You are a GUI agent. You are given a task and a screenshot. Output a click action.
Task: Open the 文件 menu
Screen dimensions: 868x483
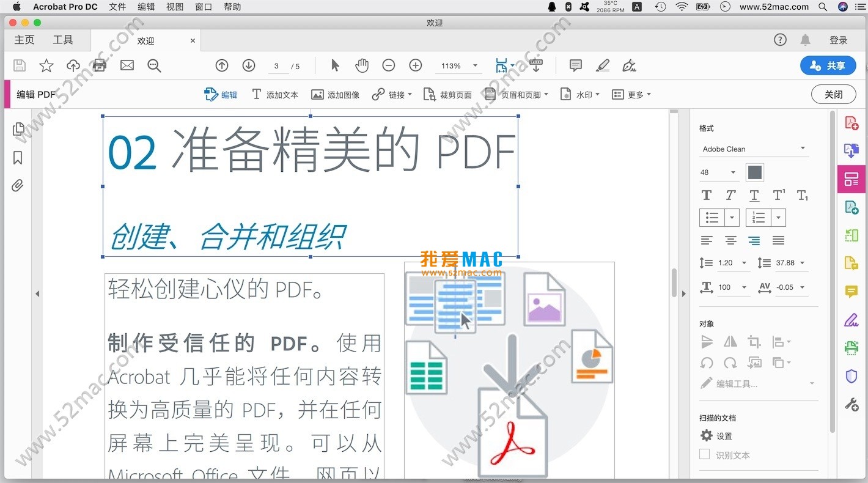pos(117,7)
